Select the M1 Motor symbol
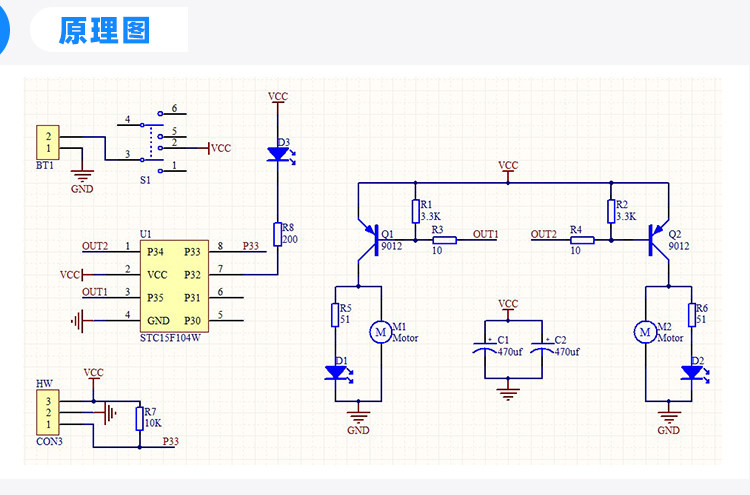Screen dimensions: 750x495 (x=381, y=332)
